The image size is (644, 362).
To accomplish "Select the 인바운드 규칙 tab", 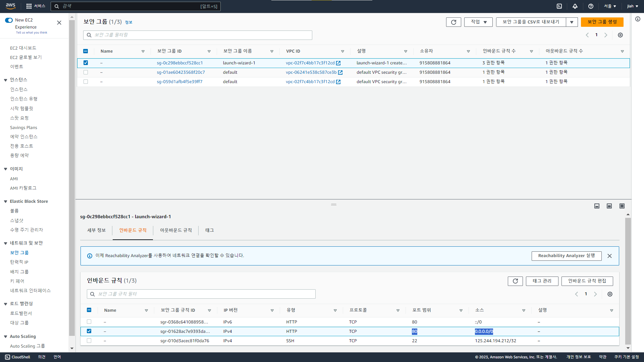I will 133,231.
